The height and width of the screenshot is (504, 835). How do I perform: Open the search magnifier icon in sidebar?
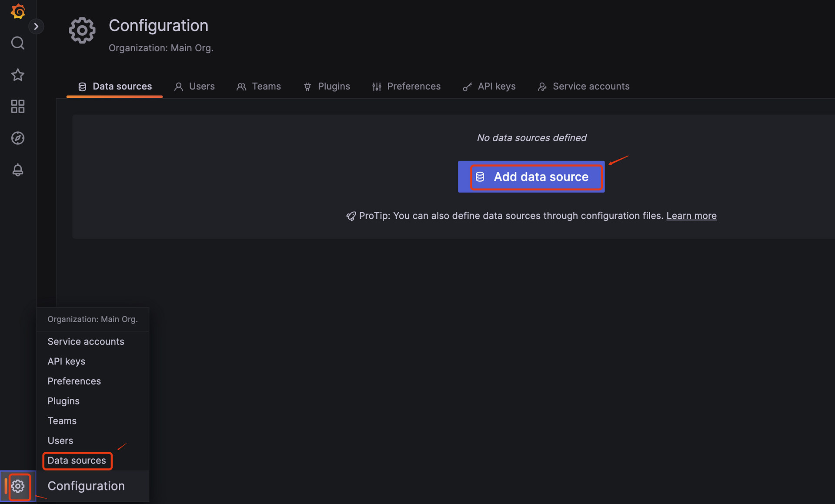coord(18,43)
